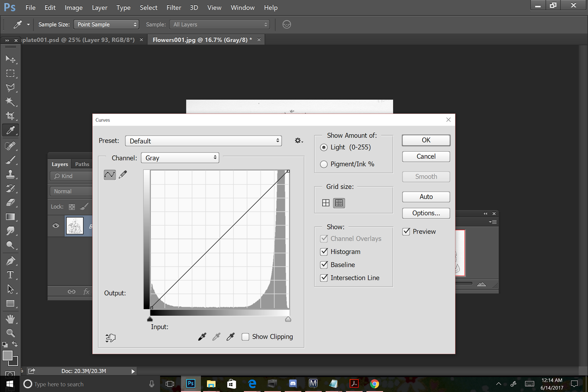The image size is (588, 392).
Task: Pick the set white point eyedropper
Action: [230, 337]
